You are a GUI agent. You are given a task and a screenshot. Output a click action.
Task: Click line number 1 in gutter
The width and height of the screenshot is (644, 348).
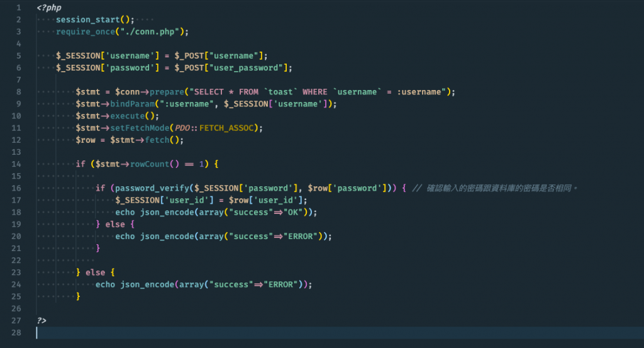(18, 8)
